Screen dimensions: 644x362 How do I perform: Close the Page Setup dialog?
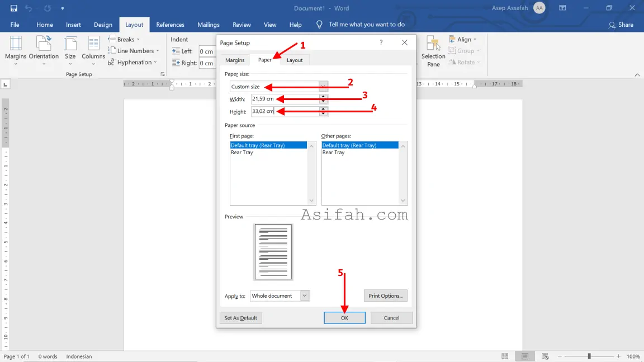(x=405, y=42)
